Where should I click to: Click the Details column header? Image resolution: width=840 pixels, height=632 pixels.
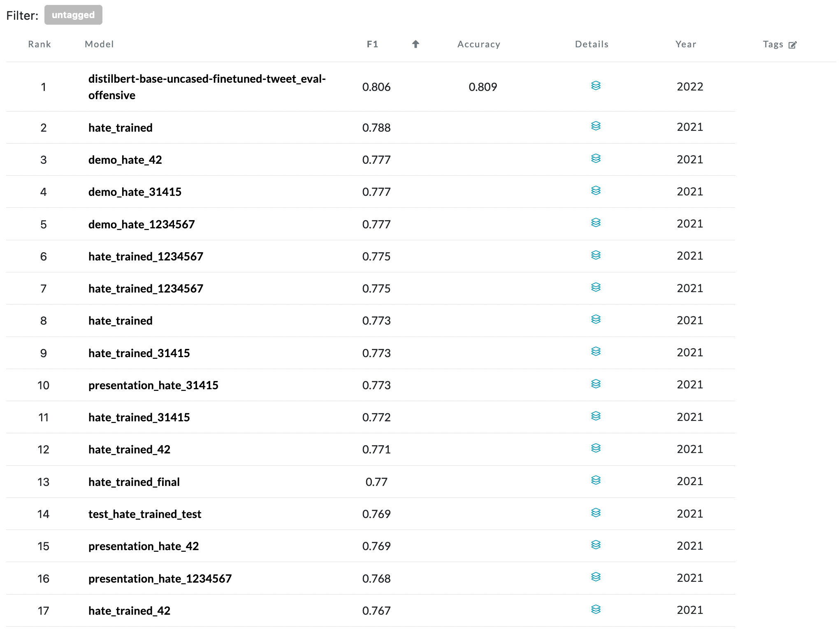pyautogui.click(x=591, y=44)
